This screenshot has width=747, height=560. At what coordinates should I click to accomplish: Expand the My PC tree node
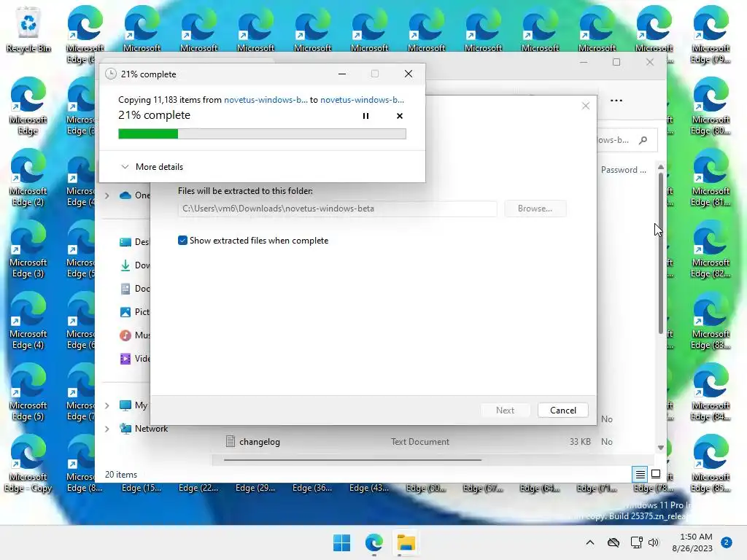point(107,405)
